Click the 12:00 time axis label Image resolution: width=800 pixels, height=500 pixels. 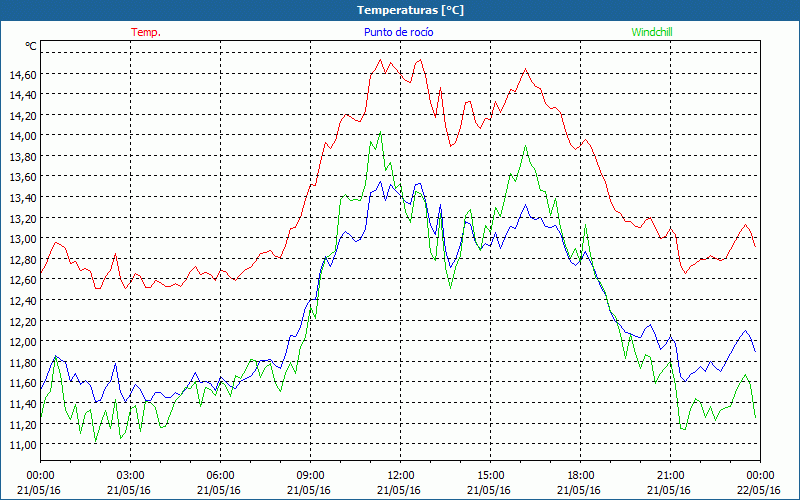(401, 476)
